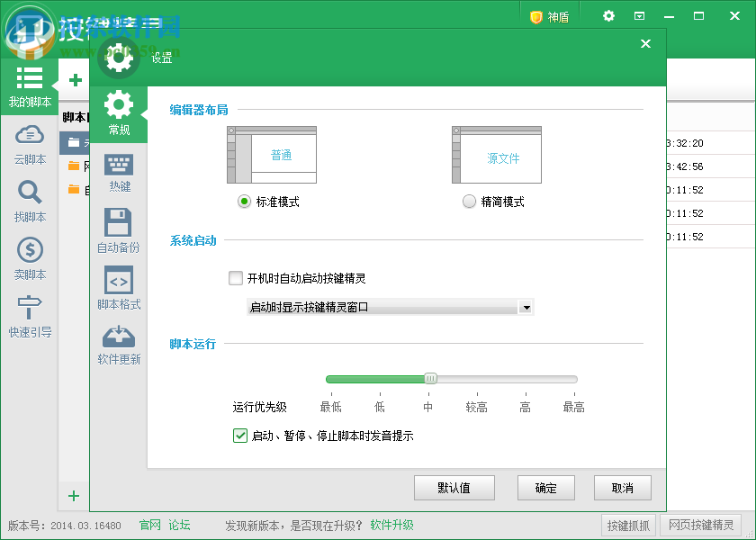Open the 启动时显示按键精灵窗口 dropdown
The height and width of the screenshot is (540, 756).
tap(526, 306)
